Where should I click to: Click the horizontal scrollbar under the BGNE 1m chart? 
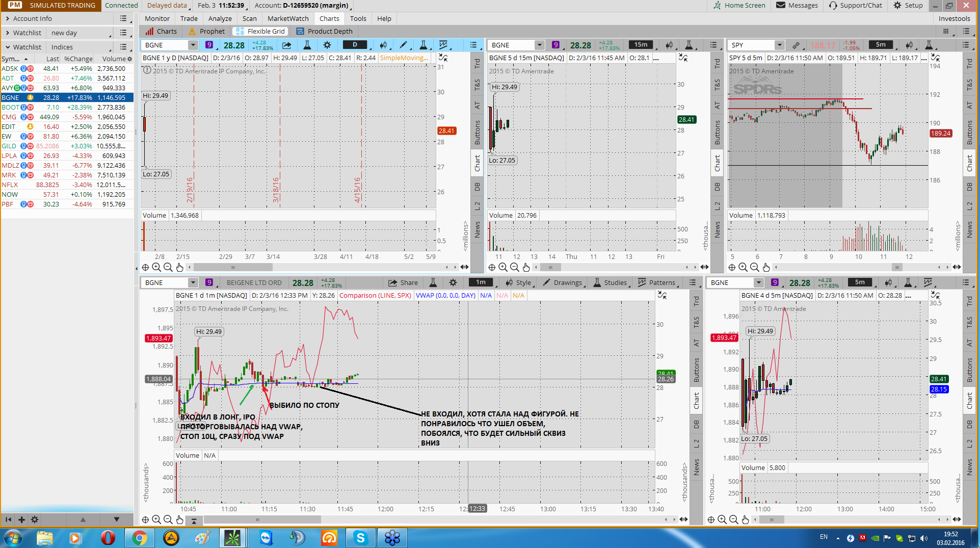(262, 519)
